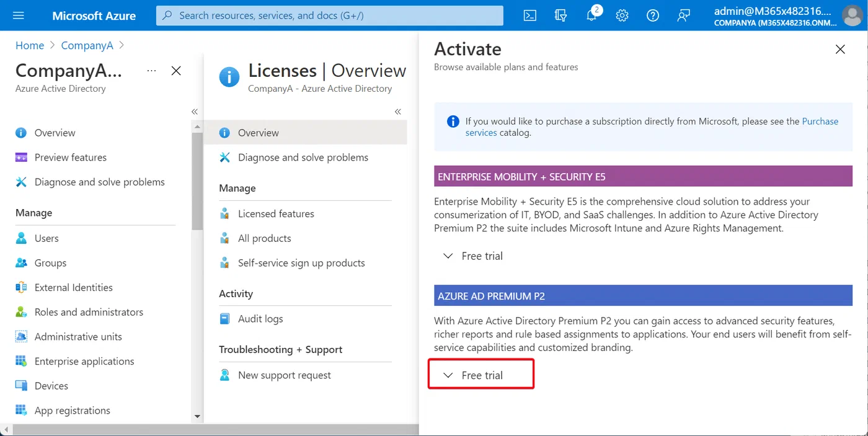Click the Groups icon
Viewport: 868px width, 436px height.
pos(21,263)
